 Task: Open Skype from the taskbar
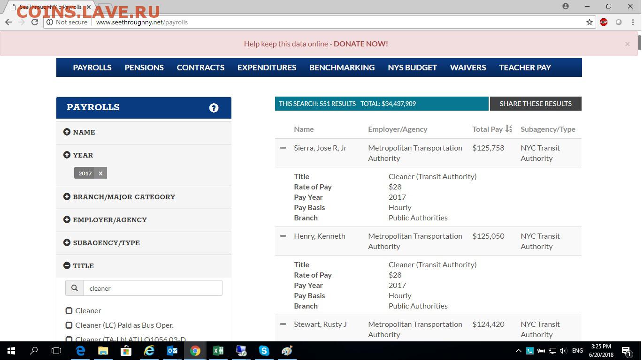[x=264, y=350]
